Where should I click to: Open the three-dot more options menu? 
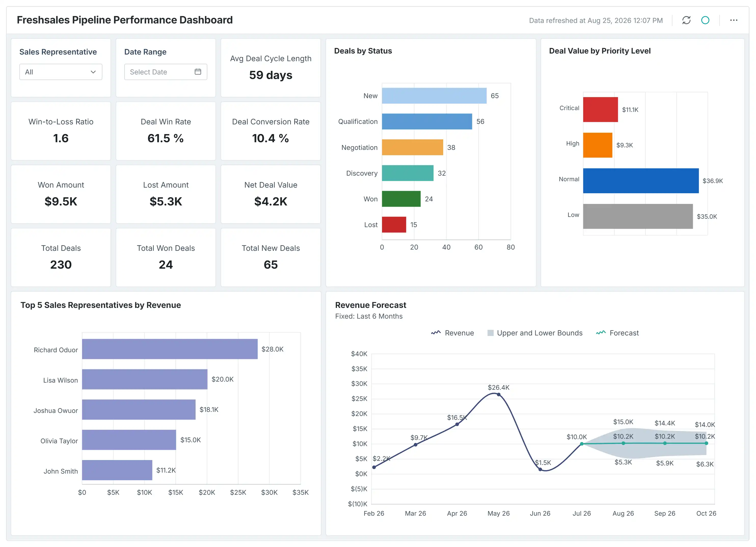733,20
